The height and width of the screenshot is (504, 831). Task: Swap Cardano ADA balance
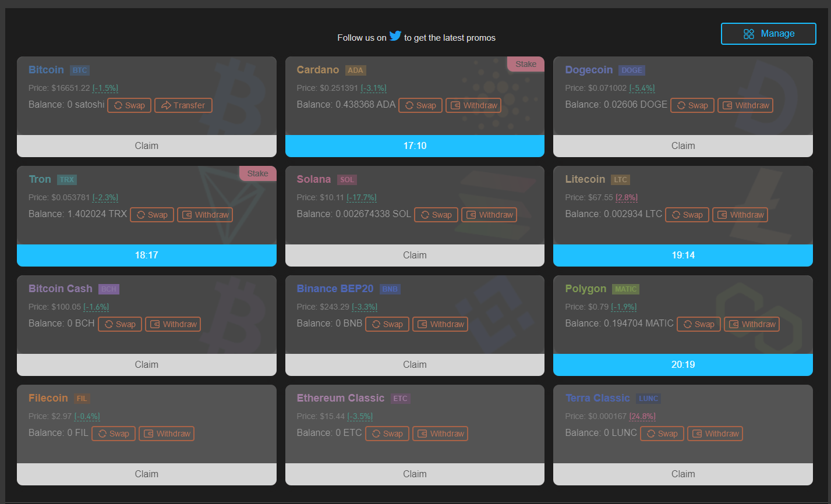tap(420, 105)
